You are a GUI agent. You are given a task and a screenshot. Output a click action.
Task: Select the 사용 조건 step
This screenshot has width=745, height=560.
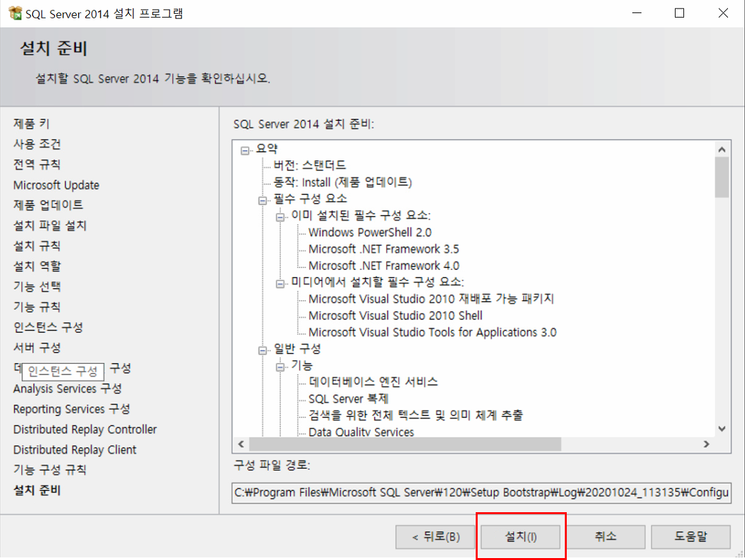point(37,144)
